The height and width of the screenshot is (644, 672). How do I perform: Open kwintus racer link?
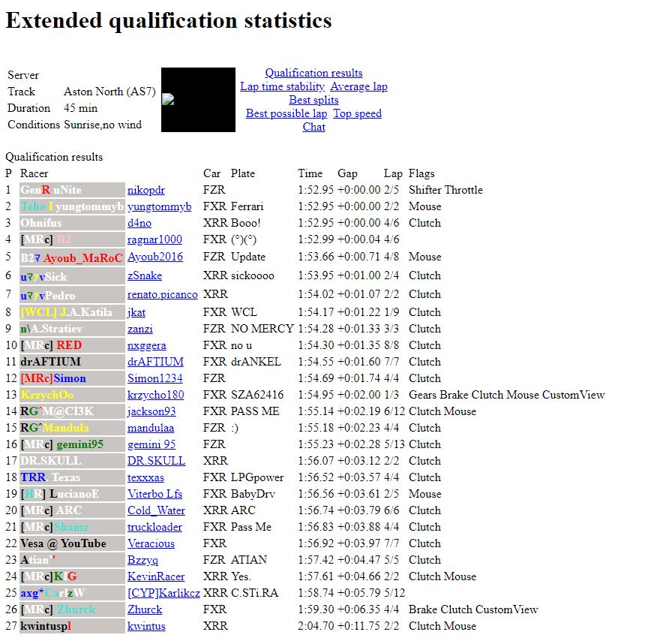tap(146, 626)
